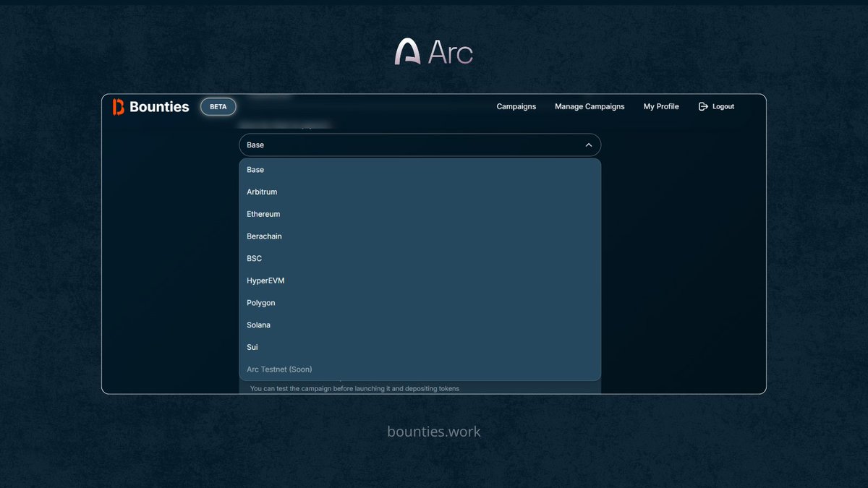Select Base from the chain list
The width and height of the screenshot is (868, 488).
(420, 170)
